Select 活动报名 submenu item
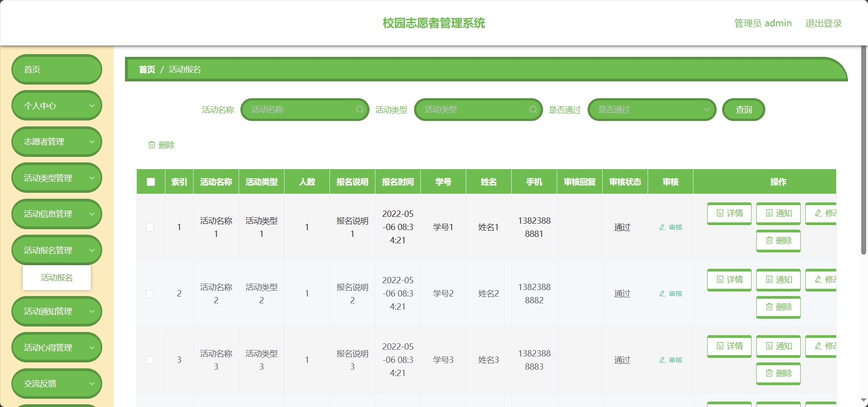This screenshot has width=868, height=407. [57, 277]
